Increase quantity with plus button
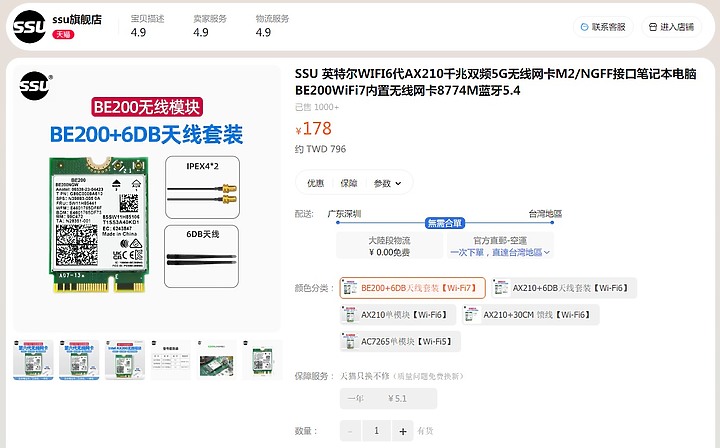720x448 pixels. 403,431
